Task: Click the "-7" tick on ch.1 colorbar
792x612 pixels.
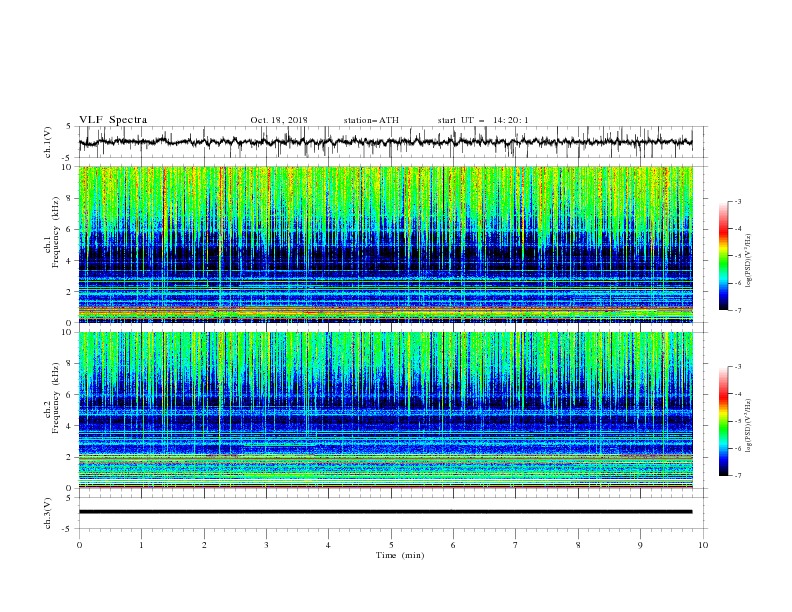Action: [x=737, y=310]
